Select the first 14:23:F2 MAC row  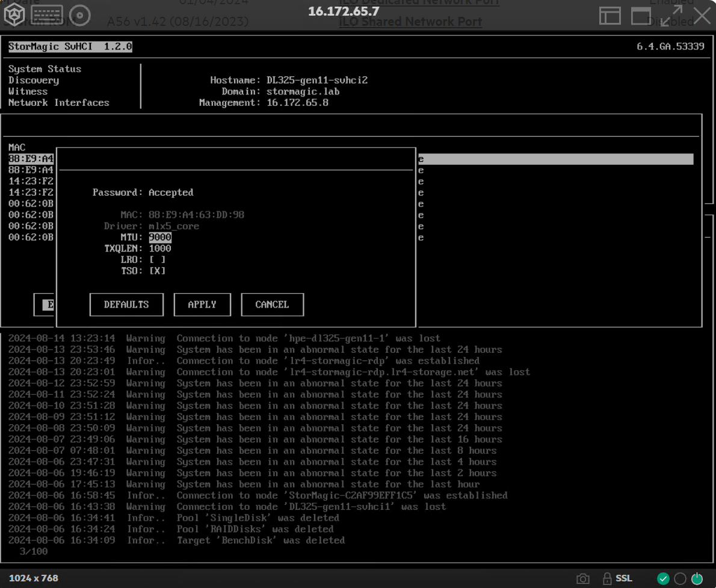(31, 181)
